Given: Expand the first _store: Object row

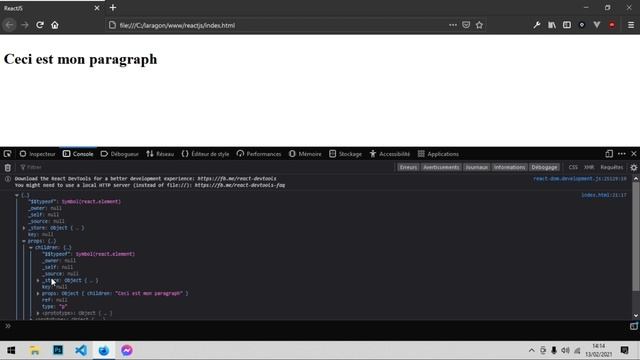Looking at the screenshot, I should (24, 228).
